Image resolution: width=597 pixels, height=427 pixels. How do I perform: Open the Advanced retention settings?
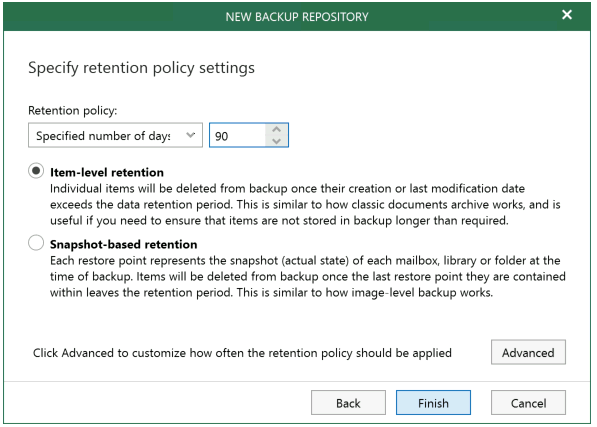click(528, 352)
